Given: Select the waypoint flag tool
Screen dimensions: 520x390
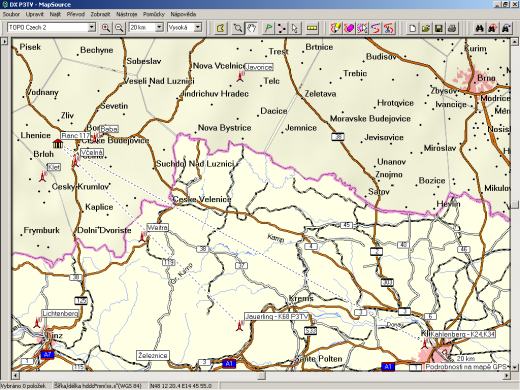Looking at the screenshot, I should [268, 28].
